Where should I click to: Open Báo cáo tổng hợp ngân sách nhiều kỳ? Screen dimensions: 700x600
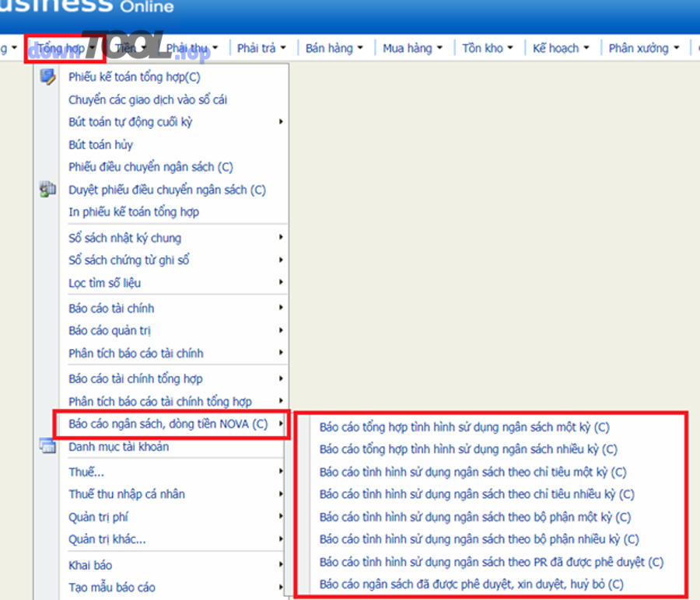click(x=468, y=449)
